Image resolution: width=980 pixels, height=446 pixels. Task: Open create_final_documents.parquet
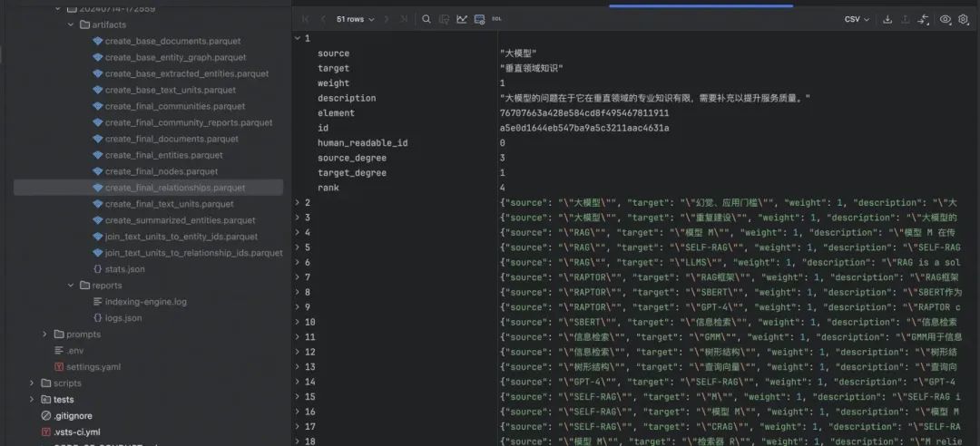(x=171, y=139)
